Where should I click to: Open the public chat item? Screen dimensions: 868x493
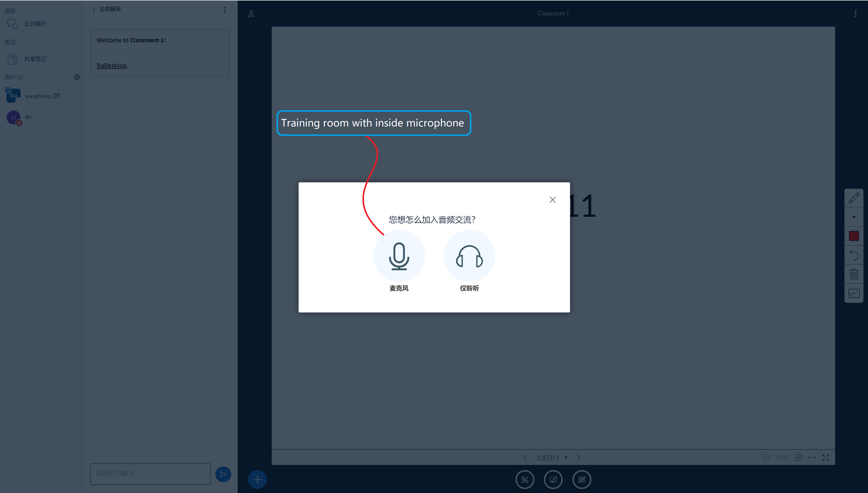click(x=35, y=24)
